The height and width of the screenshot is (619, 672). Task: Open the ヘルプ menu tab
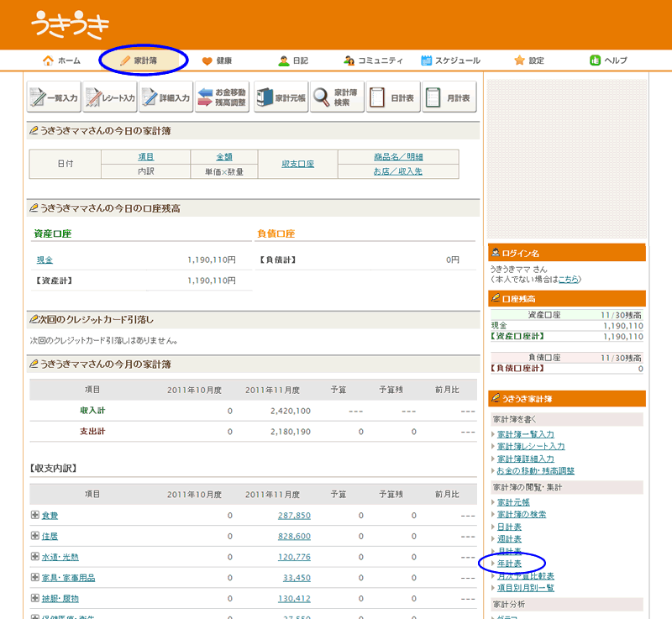pyautogui.click(x=609, y=60)
